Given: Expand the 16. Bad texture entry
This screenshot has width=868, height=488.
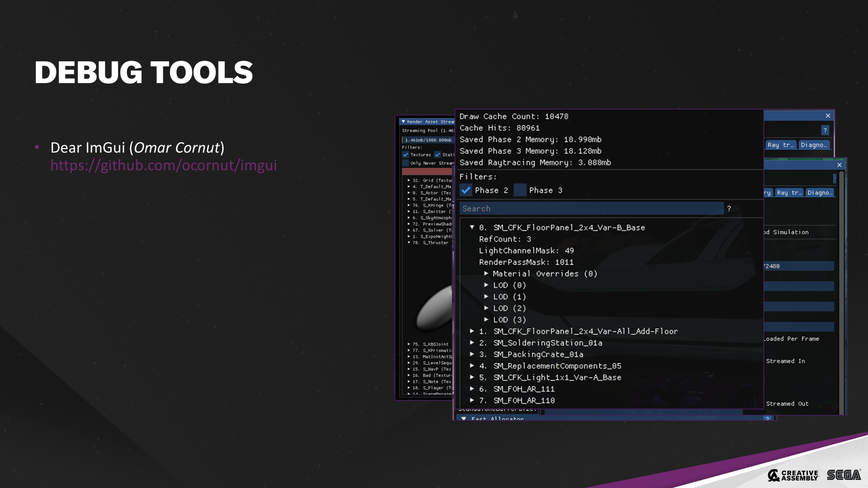Looking at the screenshot, I should coord(409,375).
